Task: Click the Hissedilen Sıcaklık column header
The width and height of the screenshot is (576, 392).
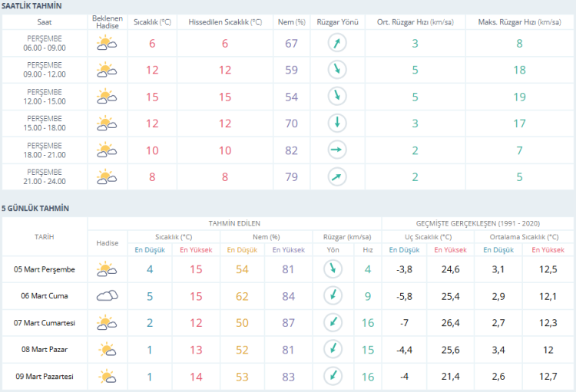Action: point(226,21)
